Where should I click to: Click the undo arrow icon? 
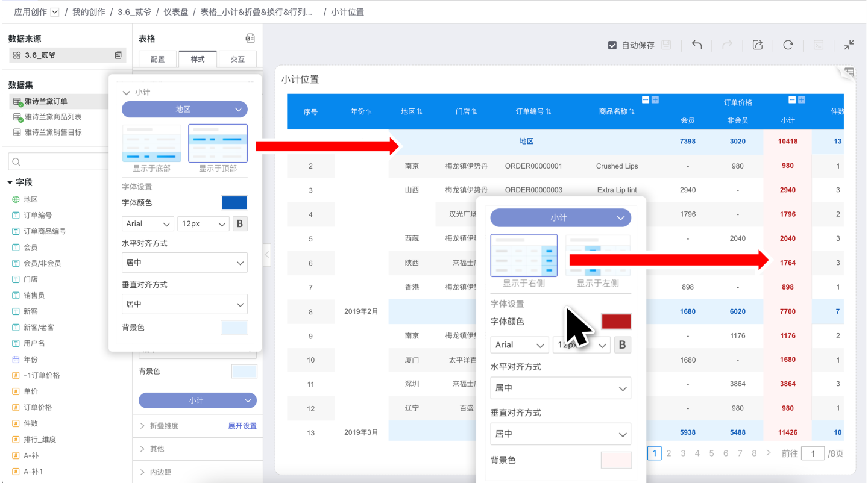[697, 45]
